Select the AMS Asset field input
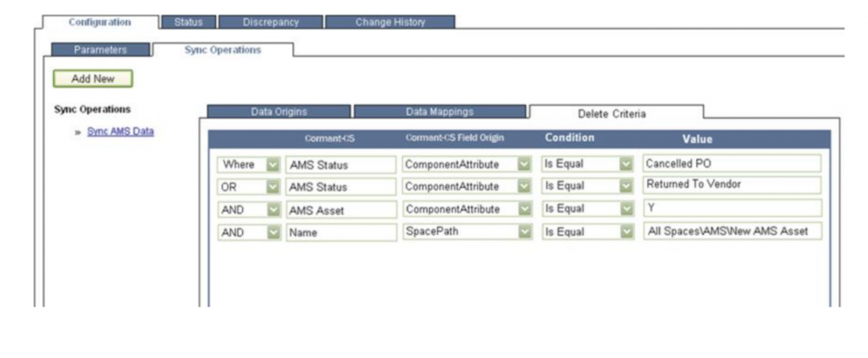Viewport: 868px width, 358px height. [x=340, y=209]
